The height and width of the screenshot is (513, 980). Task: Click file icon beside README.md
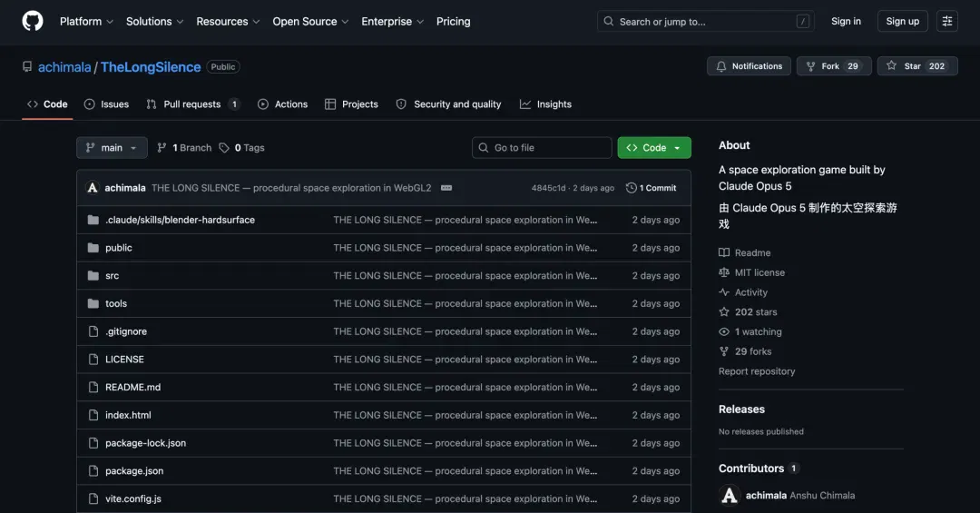[93, 388]
